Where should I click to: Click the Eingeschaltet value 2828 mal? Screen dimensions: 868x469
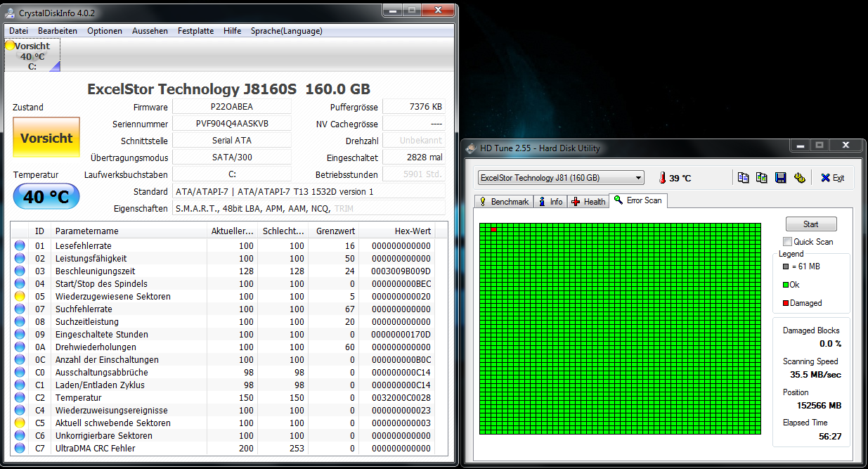tap(414, 158)
